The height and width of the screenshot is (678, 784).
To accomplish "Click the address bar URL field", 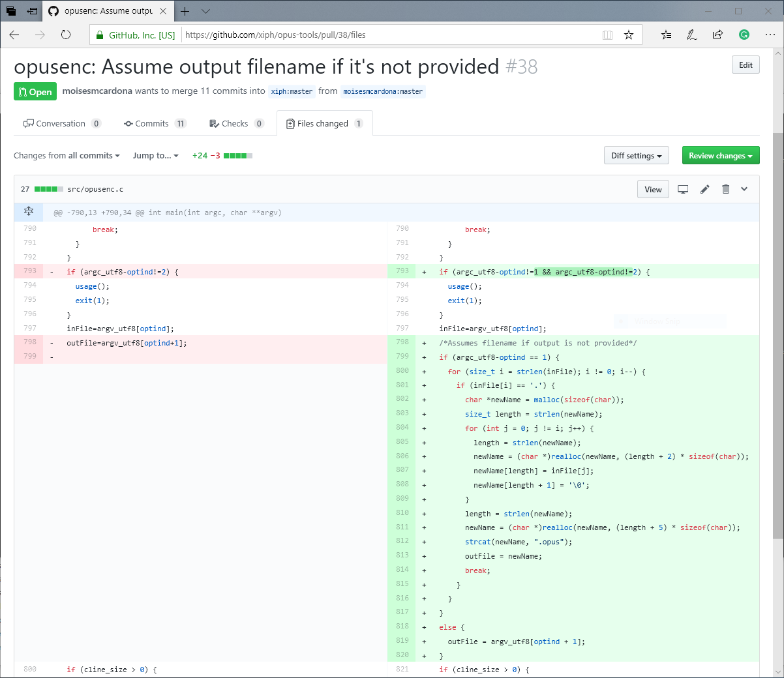I will coord(388,35).
